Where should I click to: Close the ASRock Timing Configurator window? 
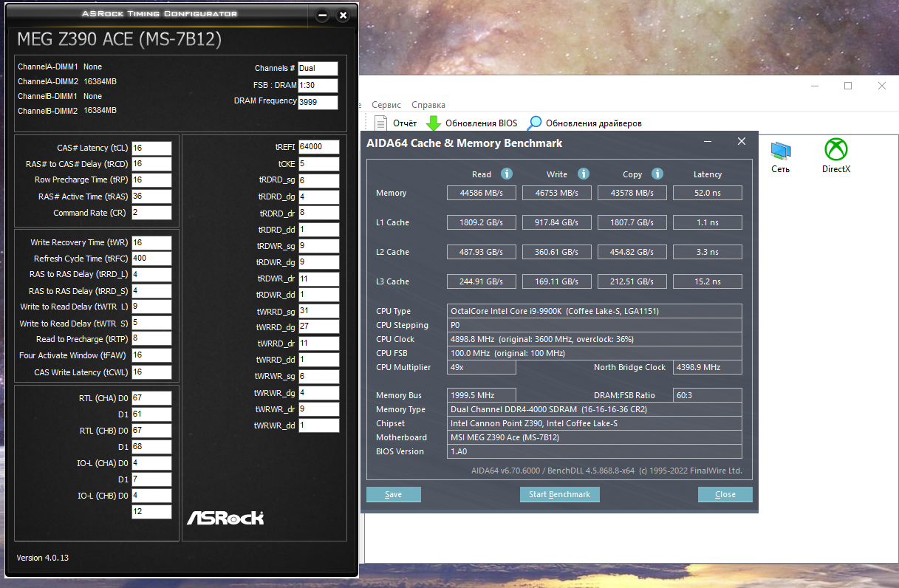[343, 16]
